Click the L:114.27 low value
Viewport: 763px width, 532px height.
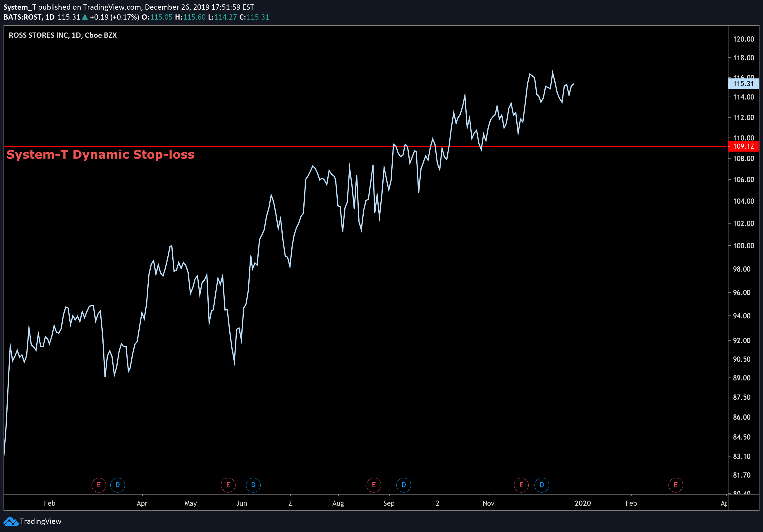tap(222, 17)
